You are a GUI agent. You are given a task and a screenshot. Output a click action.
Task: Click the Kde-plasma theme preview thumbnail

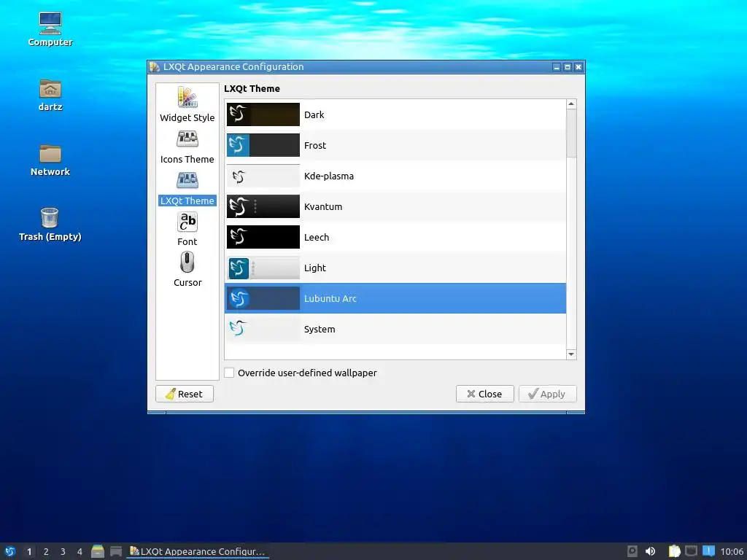point(263,176)
